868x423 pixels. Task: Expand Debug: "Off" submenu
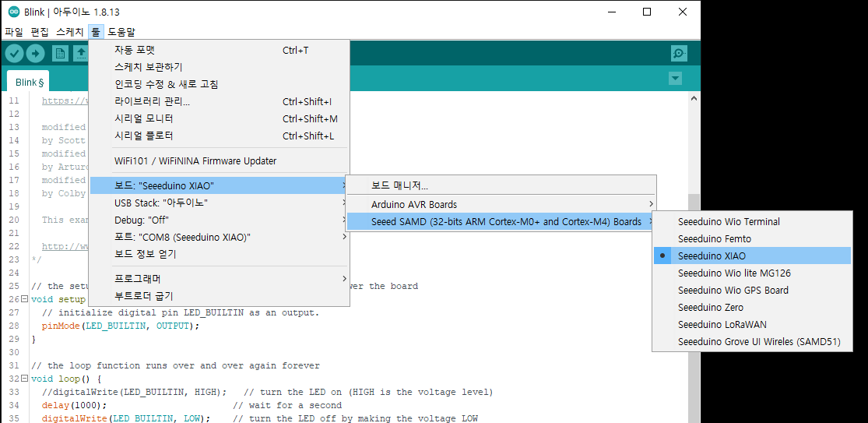point(220,220)
